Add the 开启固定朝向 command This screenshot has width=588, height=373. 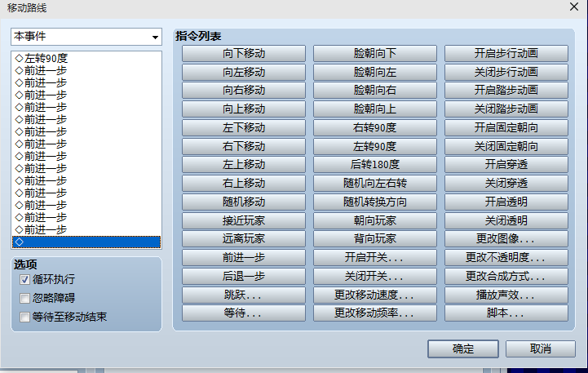coord(506,127)
